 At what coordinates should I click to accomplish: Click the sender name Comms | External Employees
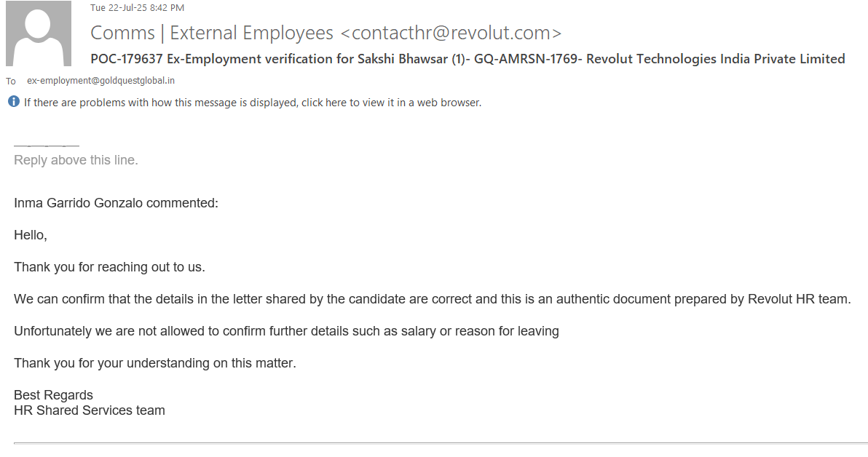[x=212, y=33]
